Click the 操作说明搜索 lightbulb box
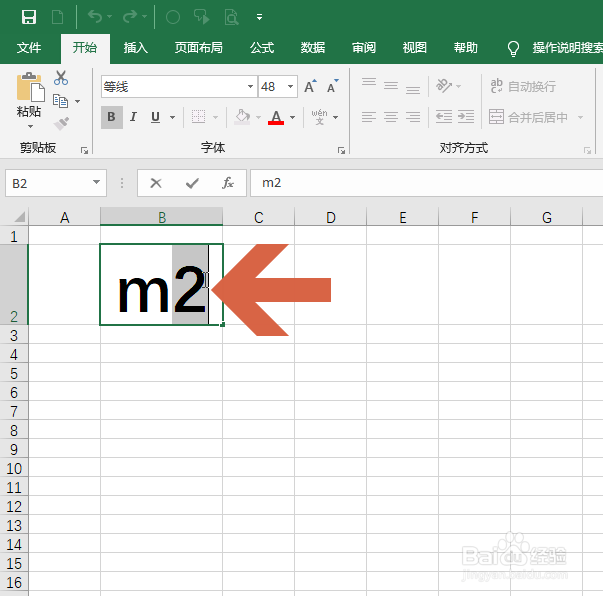The image size is (603, 596). (x=554, y=48)
